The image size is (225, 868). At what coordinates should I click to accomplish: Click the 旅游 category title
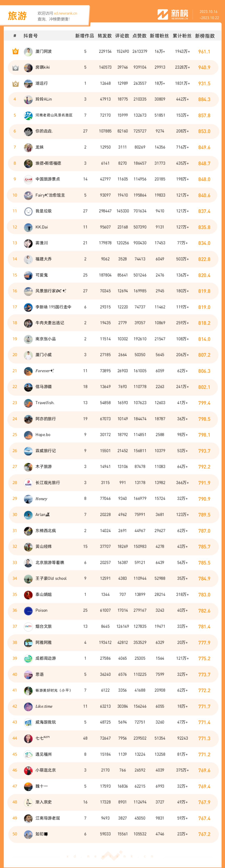[17, 16]
